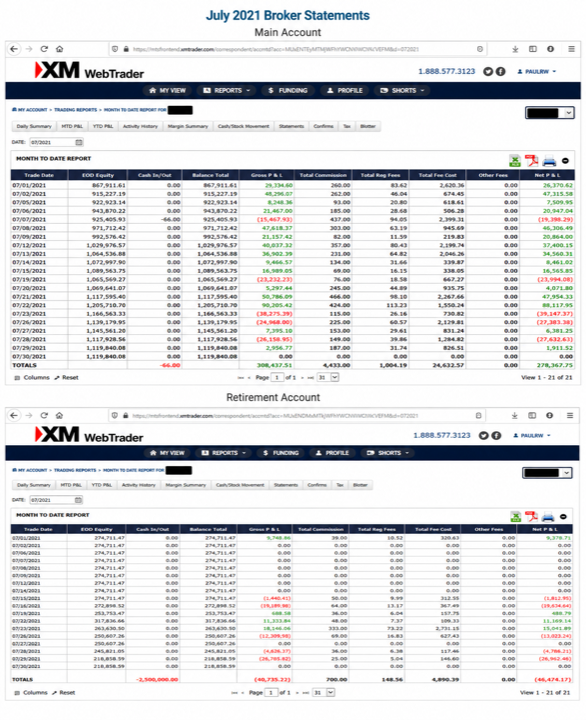Print the Retirement Account month report

548,517
